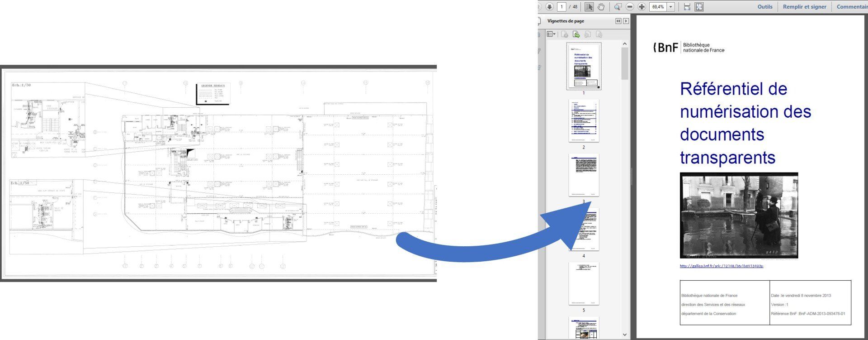Click the green rotate pages icon
Image resolution: width=868 pixels, height=340 pixels.
tap(576, 34)
